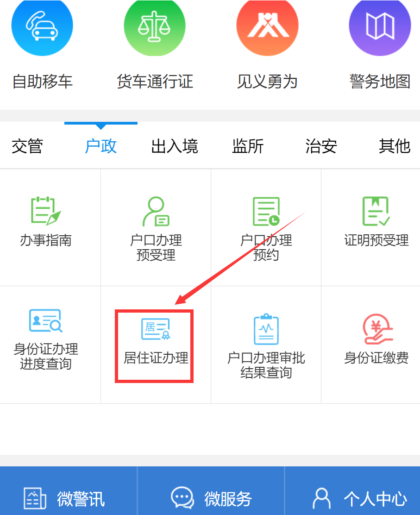Tap the 证明预受理 document icon
This screenshot has width=420, height=515.
click(x=376, y=211)
